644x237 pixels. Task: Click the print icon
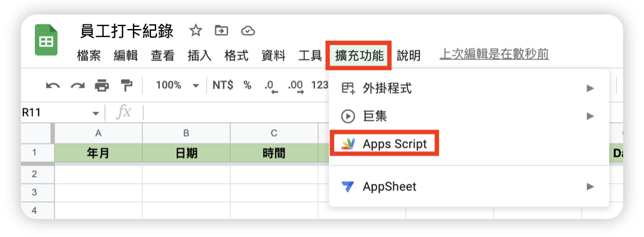pyautogui.click(x=102, y=85)
